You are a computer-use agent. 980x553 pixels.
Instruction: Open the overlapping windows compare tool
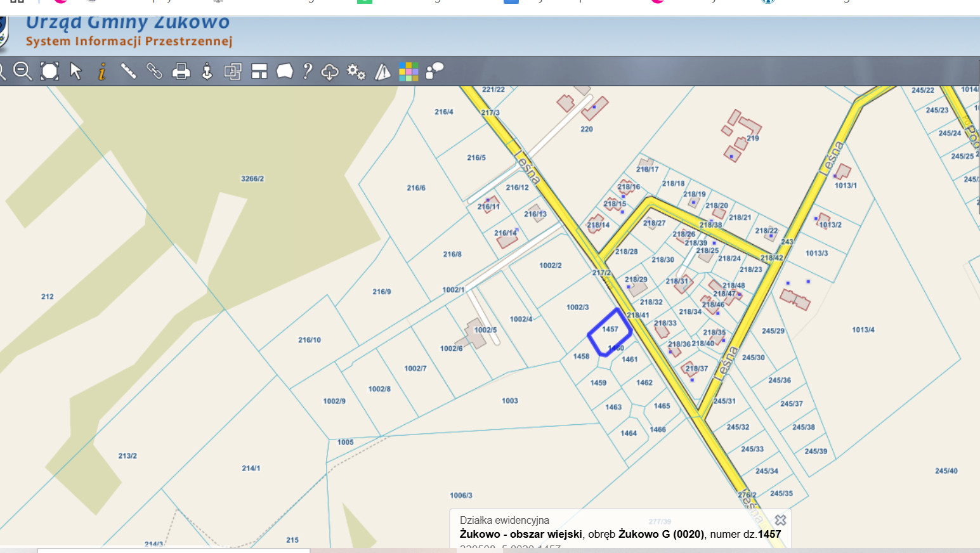233,71
